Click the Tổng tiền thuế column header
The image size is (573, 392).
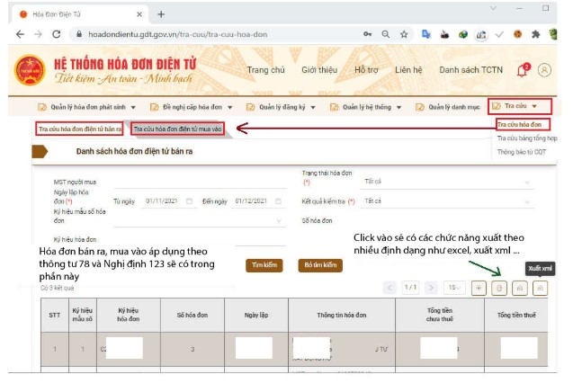tap(516, 315)
